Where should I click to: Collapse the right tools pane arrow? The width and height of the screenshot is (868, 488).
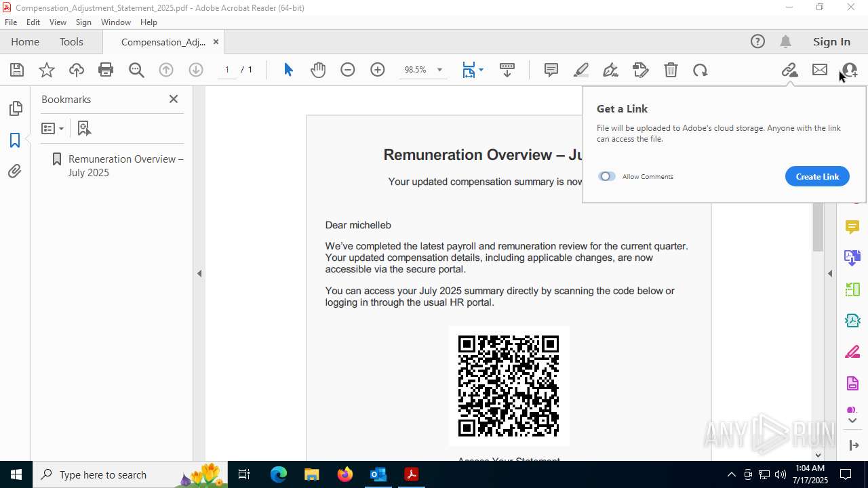830,274
